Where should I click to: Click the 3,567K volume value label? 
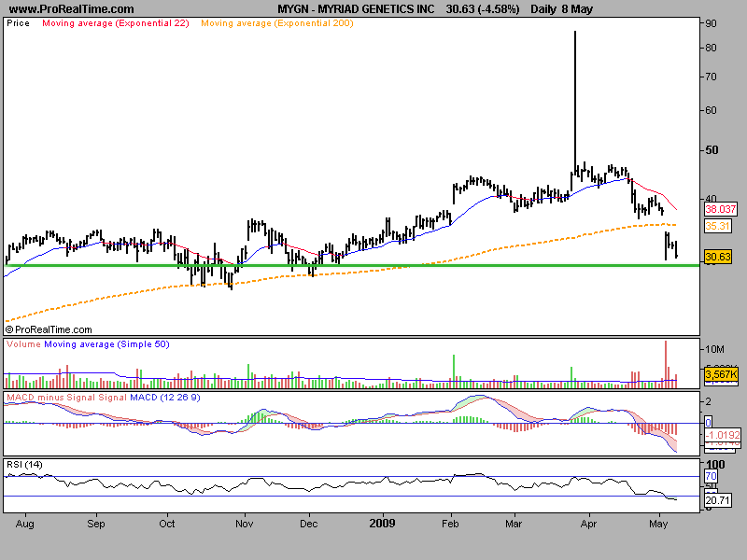(721, 374)
